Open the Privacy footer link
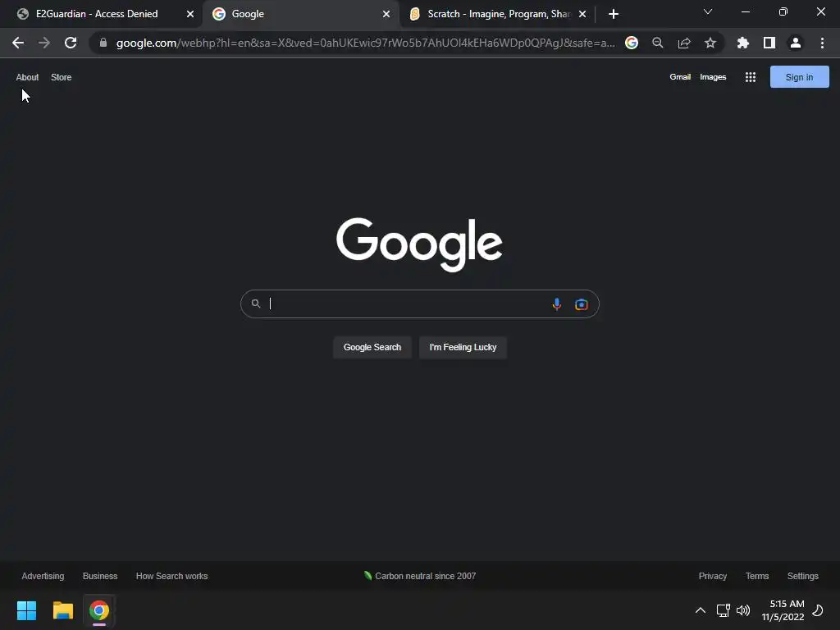The height and width of the screenshot is (630, 840). [713, 576]
